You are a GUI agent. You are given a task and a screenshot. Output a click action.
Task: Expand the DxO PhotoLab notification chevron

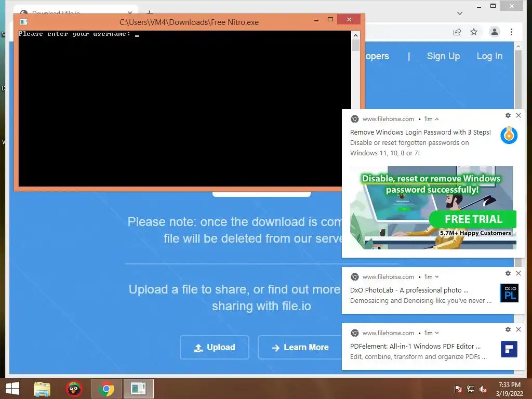pos(436,277)
